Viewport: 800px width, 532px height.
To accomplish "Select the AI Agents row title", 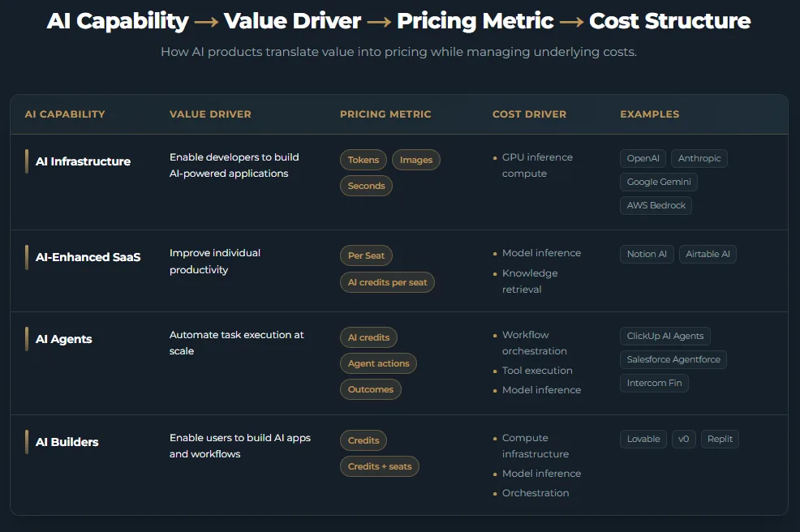I will 64,339.
